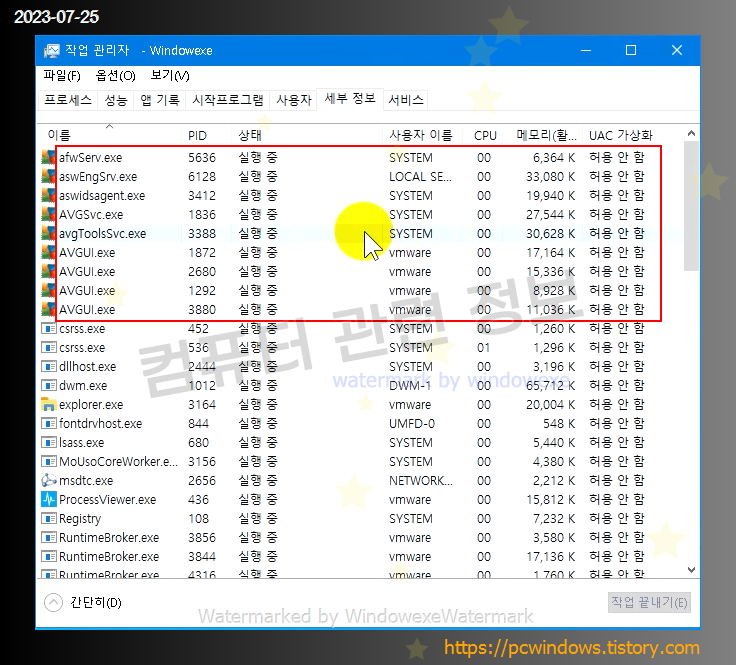Sort by the 상태 column header

click(307, 135)
